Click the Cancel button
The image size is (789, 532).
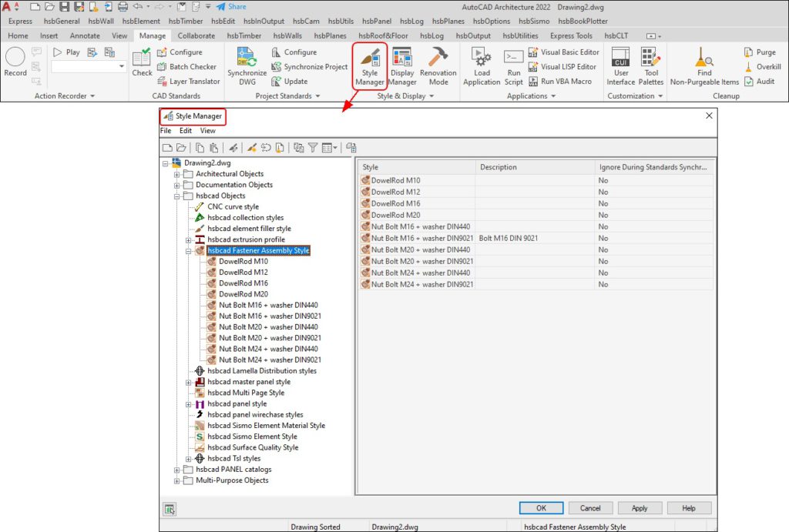click(x=590, y=508)
